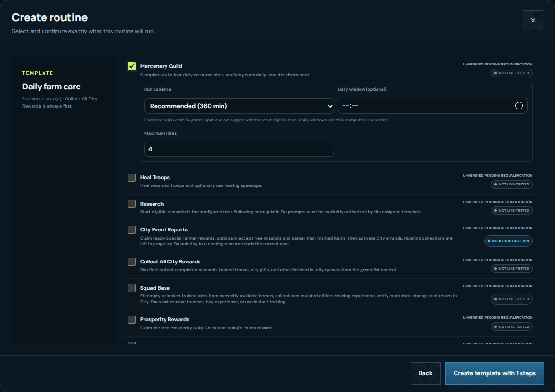Go Back to the previous step

[x=425, y=373]
